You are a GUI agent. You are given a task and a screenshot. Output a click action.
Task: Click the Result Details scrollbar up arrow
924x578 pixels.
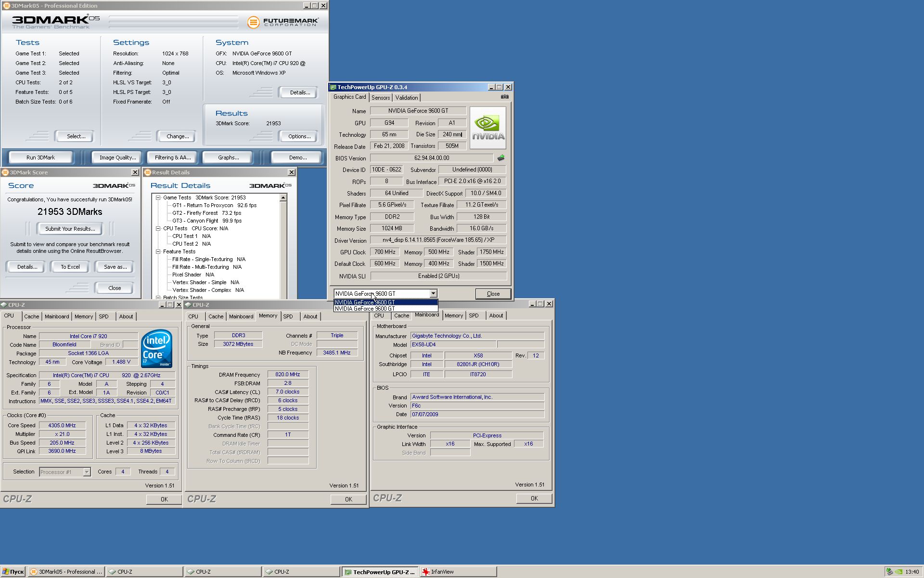click(x=283, y=198)
